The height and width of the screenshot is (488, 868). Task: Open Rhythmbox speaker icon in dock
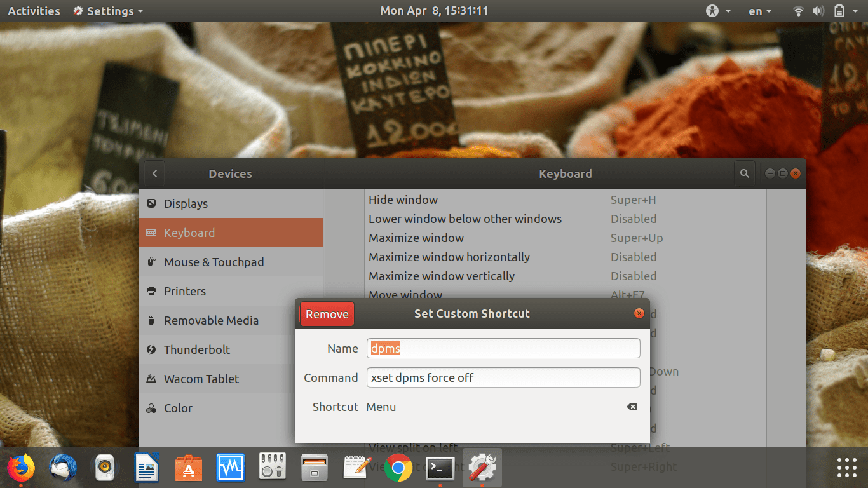tap(105, 468)
